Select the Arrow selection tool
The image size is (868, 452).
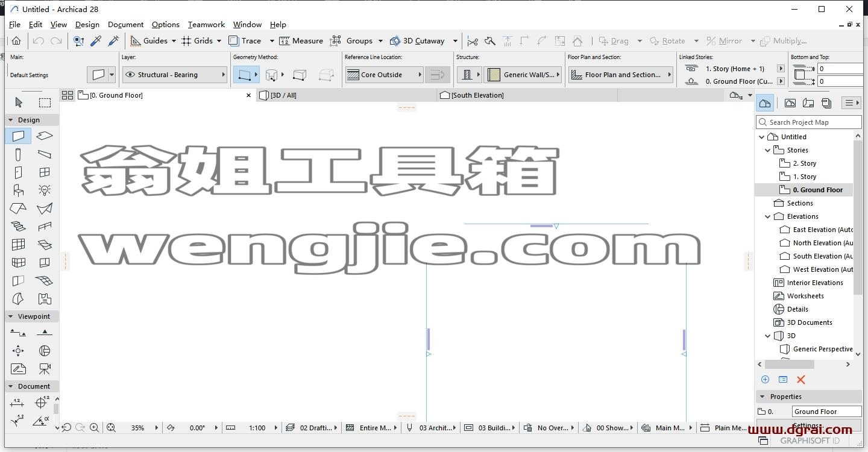18,102
